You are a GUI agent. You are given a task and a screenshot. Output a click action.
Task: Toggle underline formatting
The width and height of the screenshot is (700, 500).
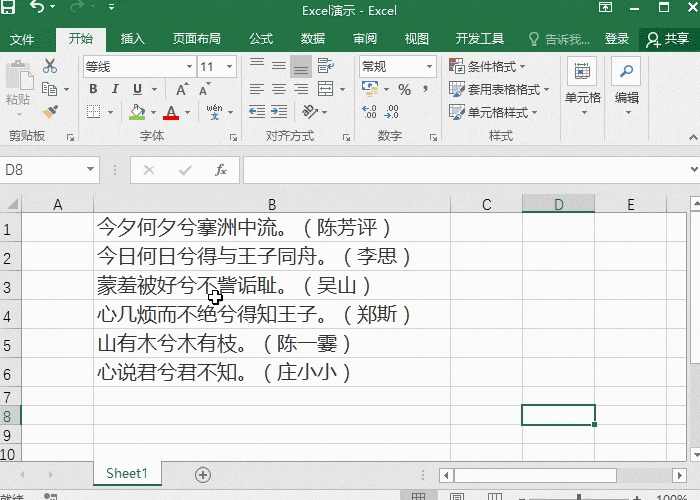coord(138,89)
